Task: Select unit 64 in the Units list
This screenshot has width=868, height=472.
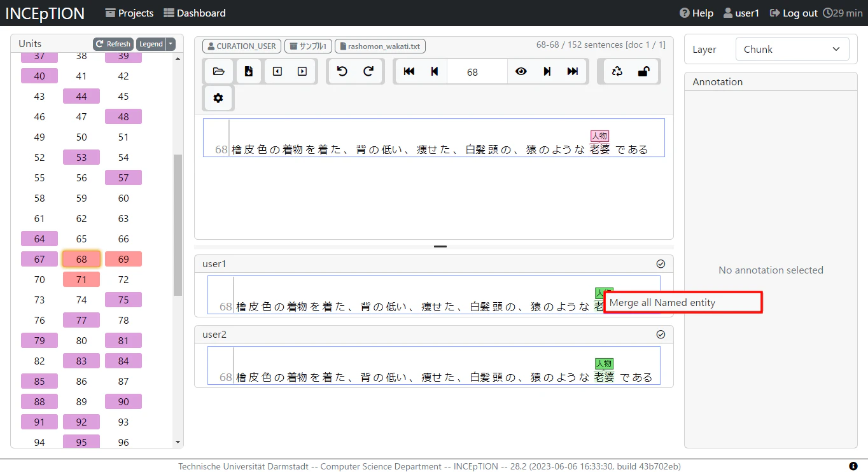Action: (39, 239)
